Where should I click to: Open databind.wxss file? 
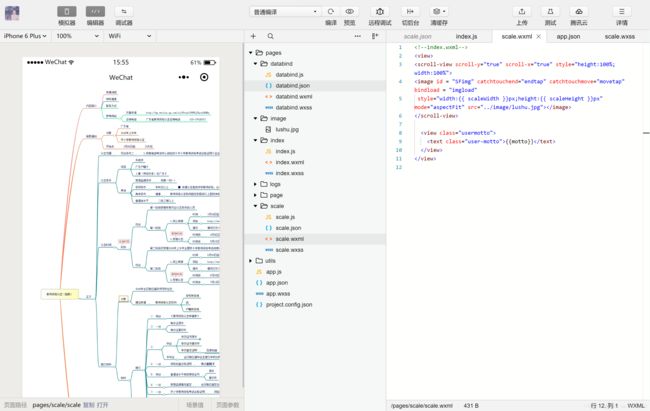pyautogui.click(x=293, y=107)
